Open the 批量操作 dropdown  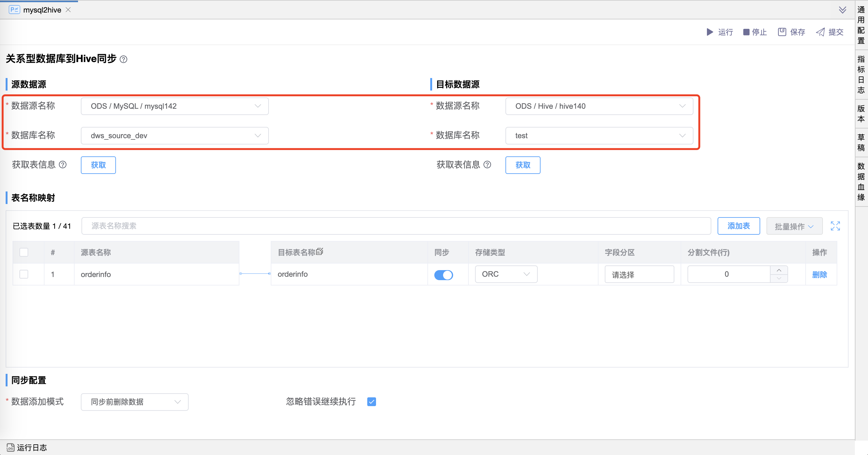click(794, 226)
